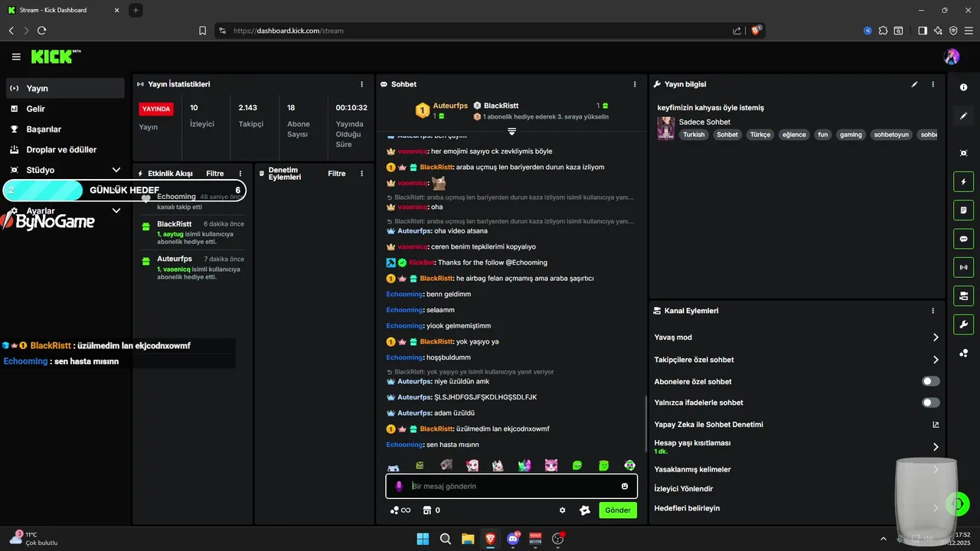The height and width of the screenshot is (551, 980).
Task: Toggle Yalnızca ifadelerle sohbet switch
Action: (x=931, y=403)
